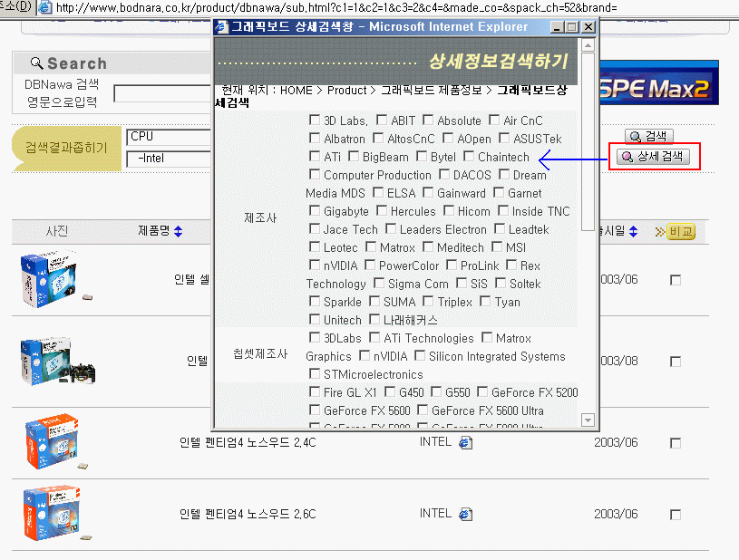Check the Gigabyte manufacturer checkbox

pos(315,210)
